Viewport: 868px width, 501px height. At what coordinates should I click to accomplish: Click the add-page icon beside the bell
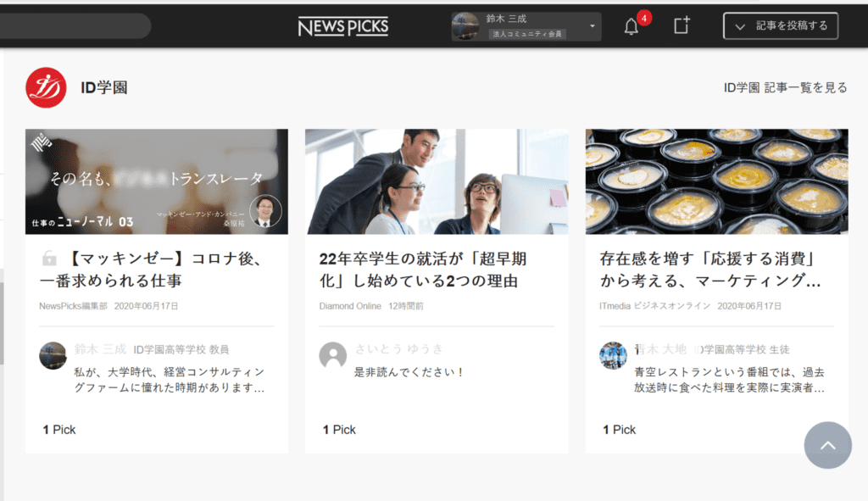(x=682, y=25)
